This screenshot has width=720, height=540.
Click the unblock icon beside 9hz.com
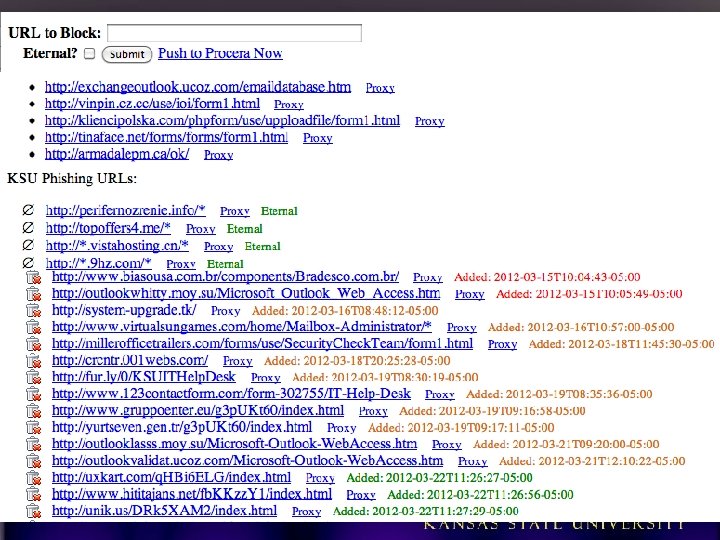[28, 263]
